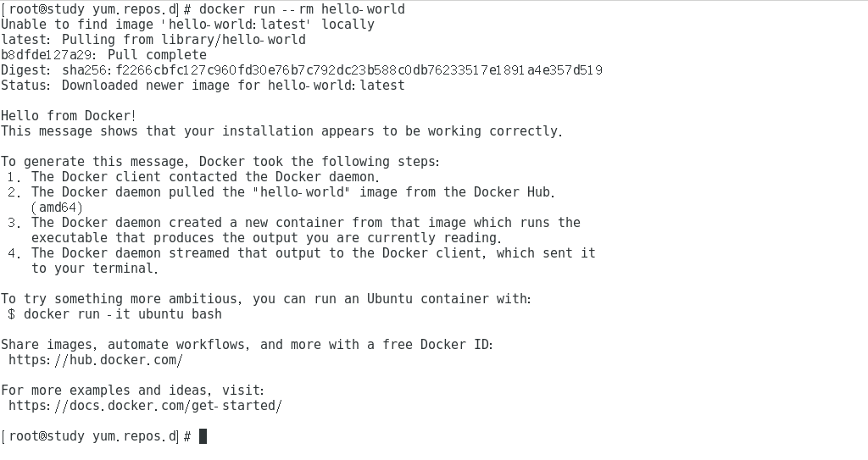Click step 4 'streamed that output' line
The height and width of the screenshot is (460, 868).
302,253
